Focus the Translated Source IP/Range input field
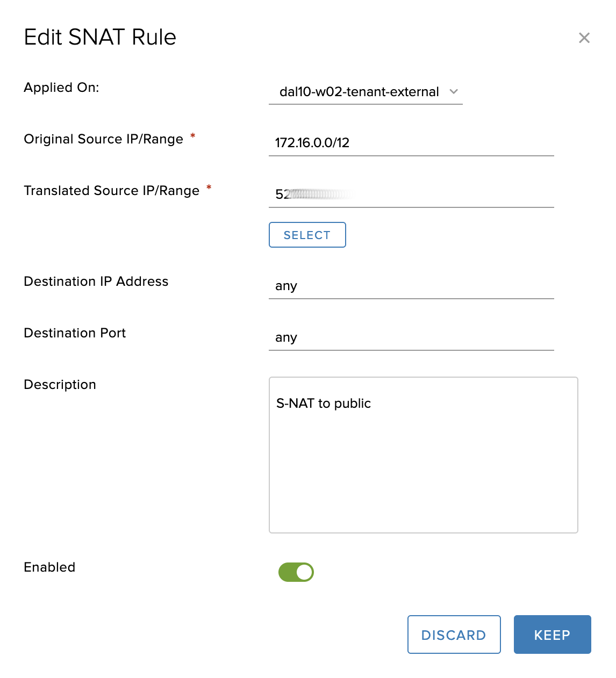Screen dimensions: 616x678 411,194
